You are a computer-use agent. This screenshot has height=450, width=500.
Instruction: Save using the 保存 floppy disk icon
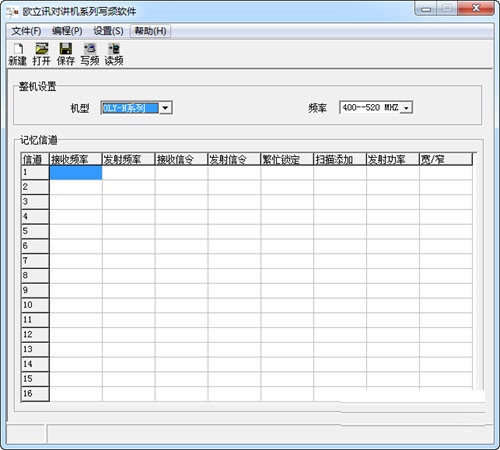point(66,49)
